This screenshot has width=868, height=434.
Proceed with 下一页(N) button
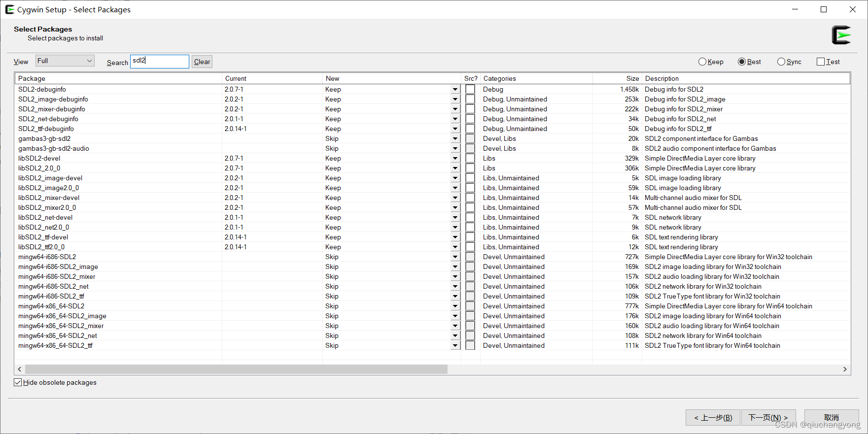[x=767, y=417]
